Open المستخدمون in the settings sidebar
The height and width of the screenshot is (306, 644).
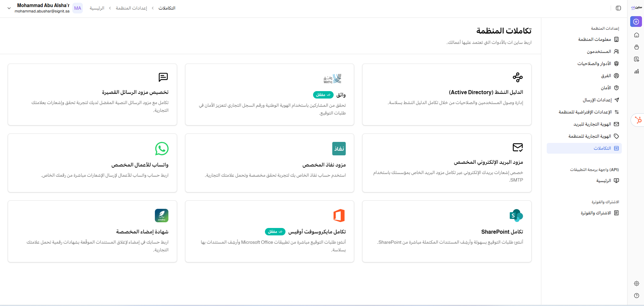tap(599, 51)
